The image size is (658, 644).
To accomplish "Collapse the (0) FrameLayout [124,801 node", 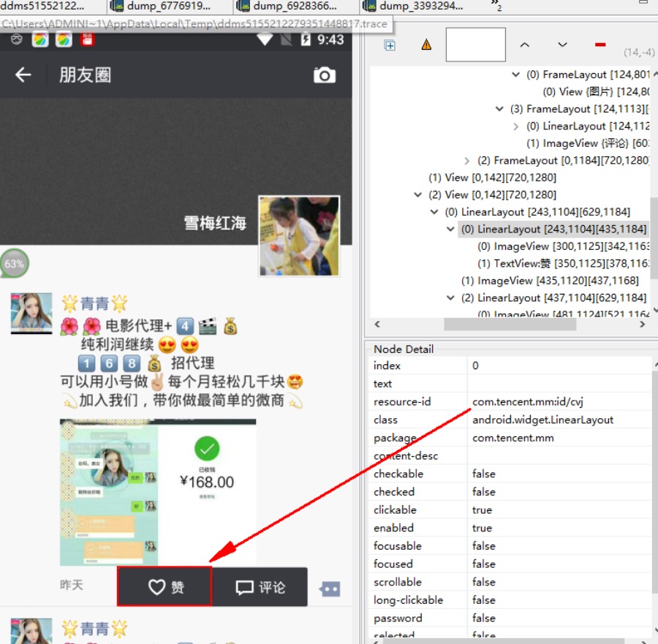I will 515,75.
